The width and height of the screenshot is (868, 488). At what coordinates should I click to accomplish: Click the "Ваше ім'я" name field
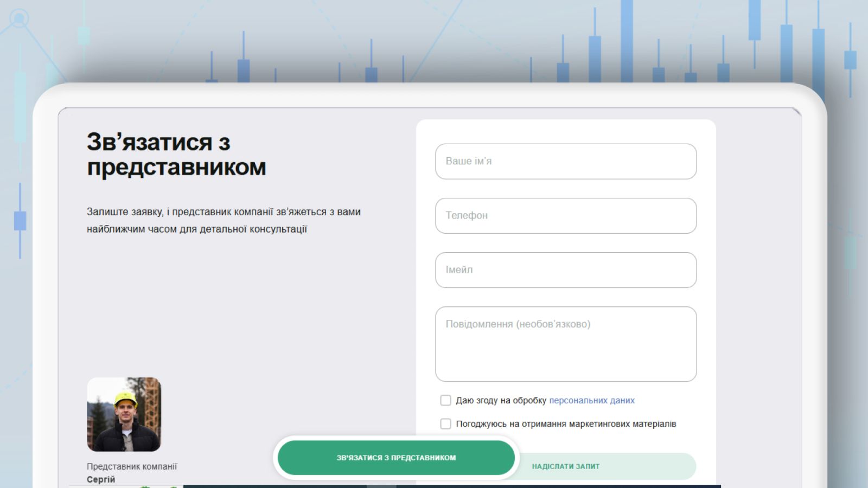pos(565,161)
